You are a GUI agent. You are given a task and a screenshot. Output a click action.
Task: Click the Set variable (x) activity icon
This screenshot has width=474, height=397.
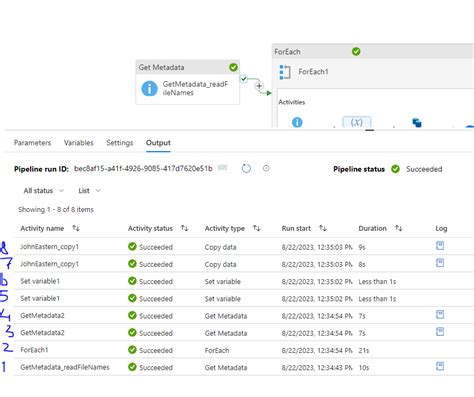[356, 122]
